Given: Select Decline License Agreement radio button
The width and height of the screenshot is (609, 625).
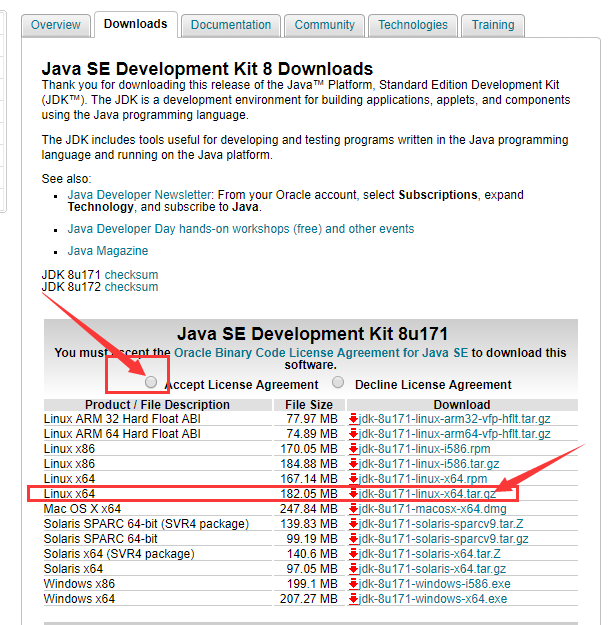Looking at the screenshot, I should [x=338, y=382].
